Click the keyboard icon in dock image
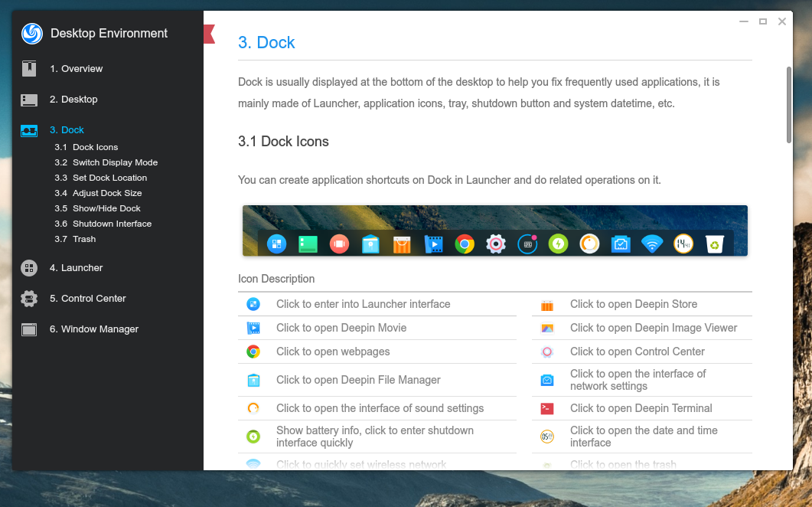This screenshot has height=507, width=812. coord(527,244)
